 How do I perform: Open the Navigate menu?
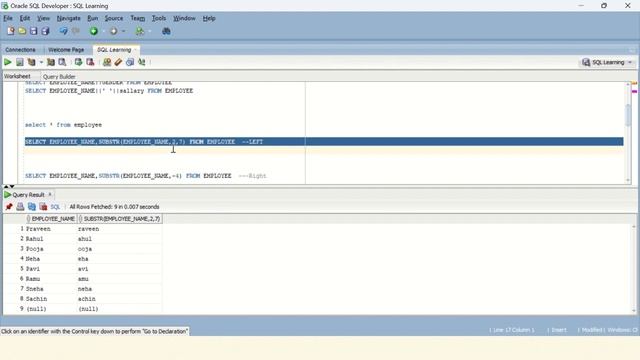(69, 18)
